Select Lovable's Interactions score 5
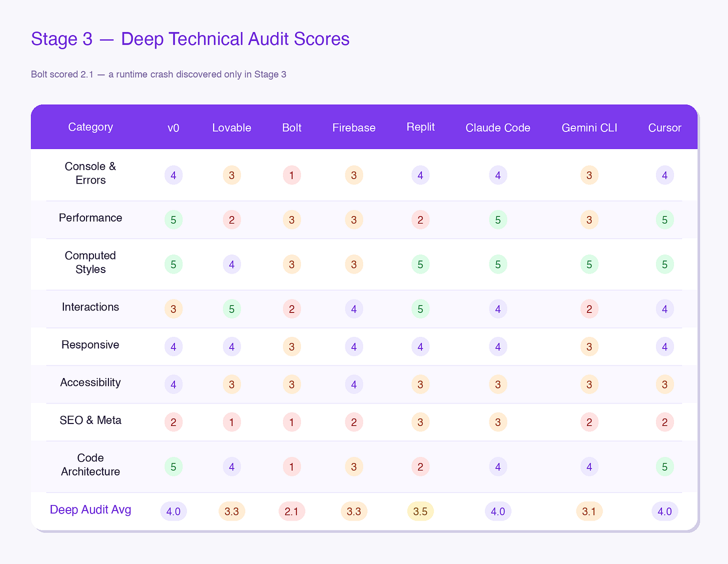The image size is (728, 564). click(x=231, y=309)
